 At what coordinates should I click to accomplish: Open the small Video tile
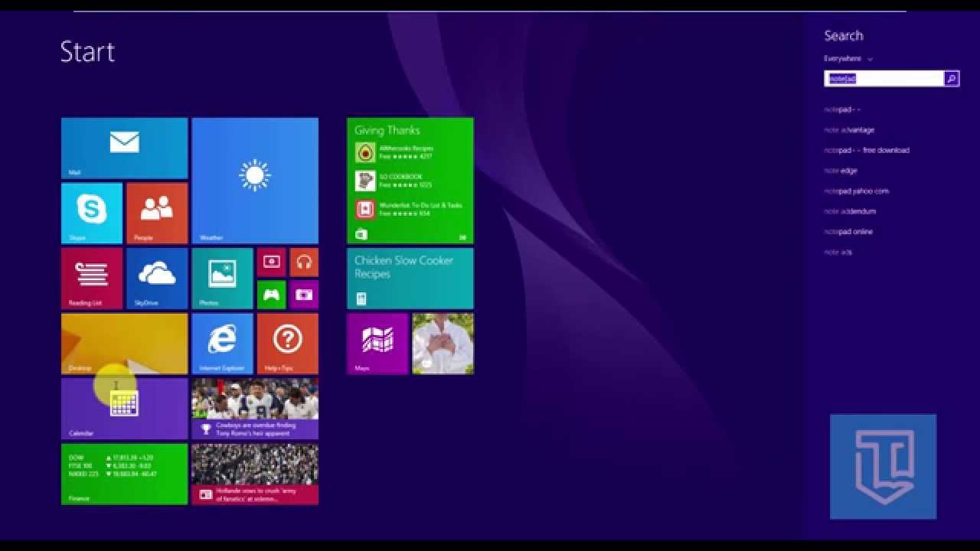click(272, 262)
